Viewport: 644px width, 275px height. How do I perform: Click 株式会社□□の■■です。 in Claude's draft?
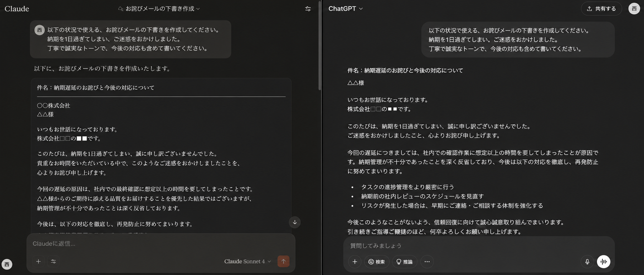(x=70, y=138)
